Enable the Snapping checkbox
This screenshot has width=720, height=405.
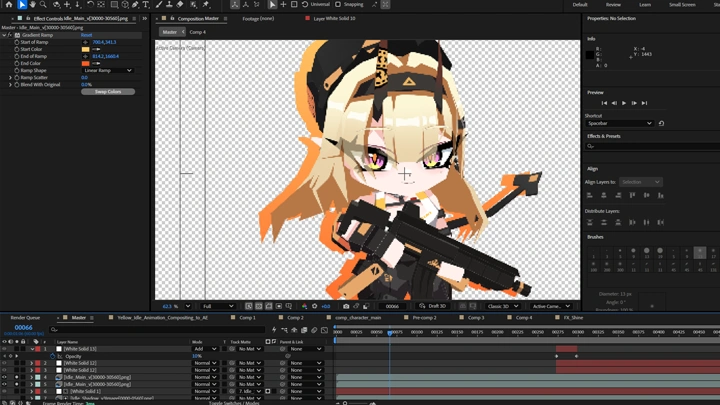338,5
